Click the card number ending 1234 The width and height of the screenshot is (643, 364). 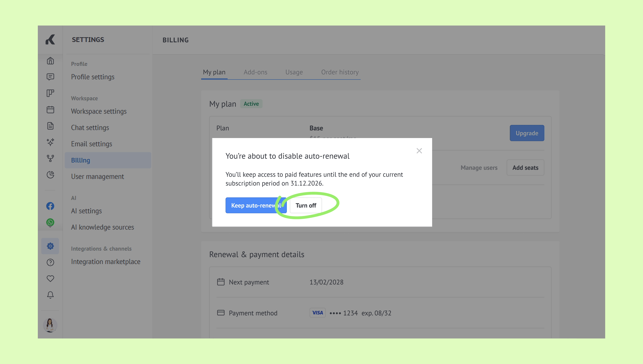click(x=344, y=313)
